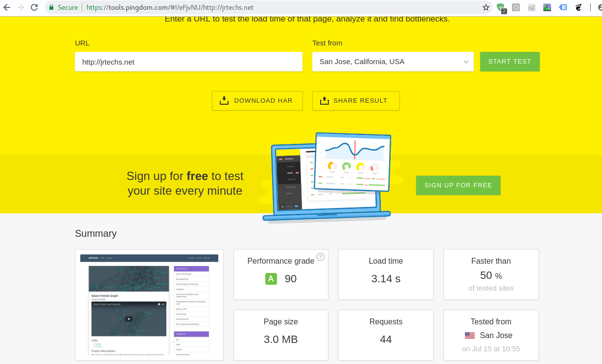Click the URL input field with jrtechs.net
The image size is (602, 364).
(x=188, y=62)
